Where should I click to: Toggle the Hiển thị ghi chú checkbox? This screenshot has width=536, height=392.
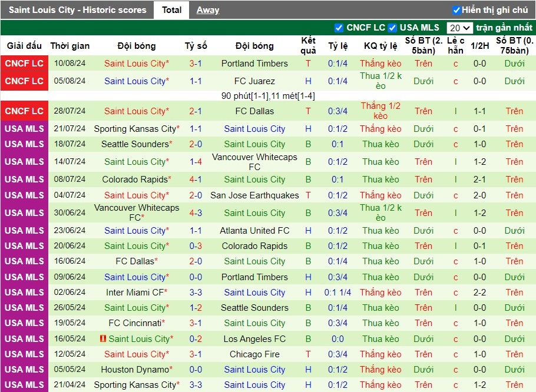456,10
